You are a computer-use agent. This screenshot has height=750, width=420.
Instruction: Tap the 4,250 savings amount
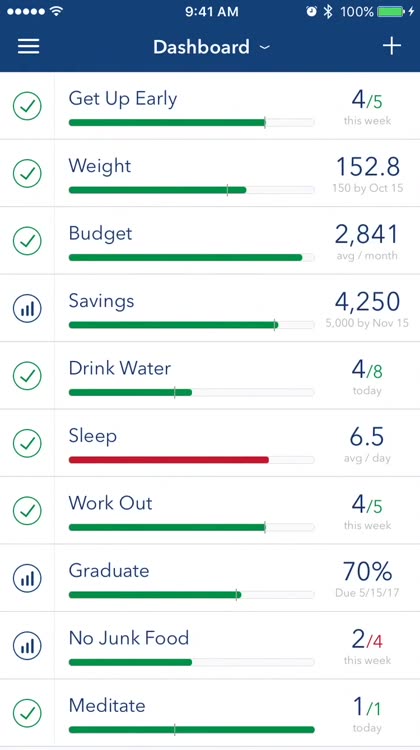coord(367,302)
